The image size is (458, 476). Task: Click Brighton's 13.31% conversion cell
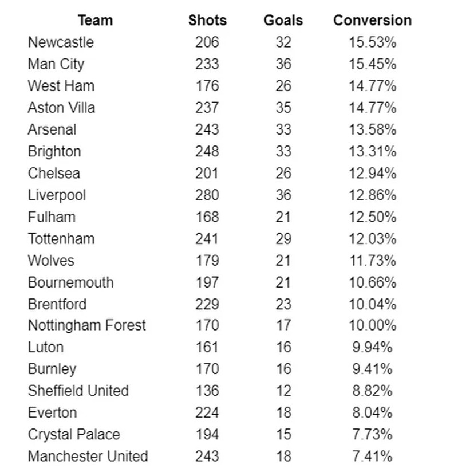click(x=373, y=151)
